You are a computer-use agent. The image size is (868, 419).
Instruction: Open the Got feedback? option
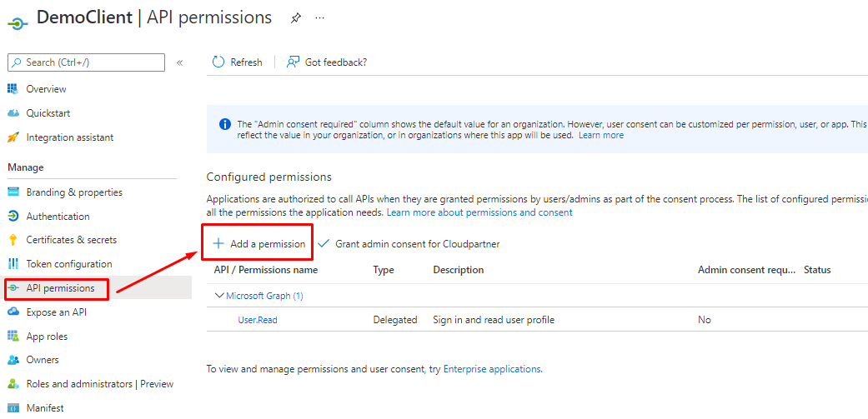327,62
